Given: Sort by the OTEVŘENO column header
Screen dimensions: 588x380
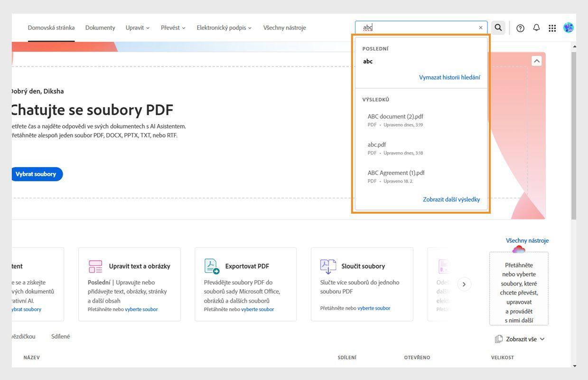Looking at the screenshot, I should 417,358.
